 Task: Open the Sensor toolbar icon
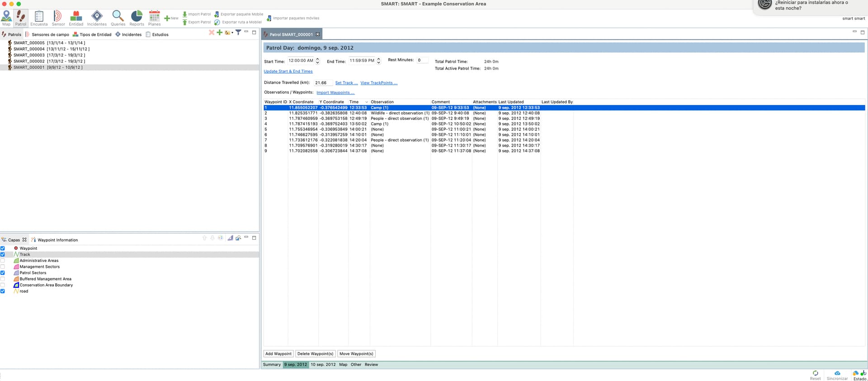[58, 17]
